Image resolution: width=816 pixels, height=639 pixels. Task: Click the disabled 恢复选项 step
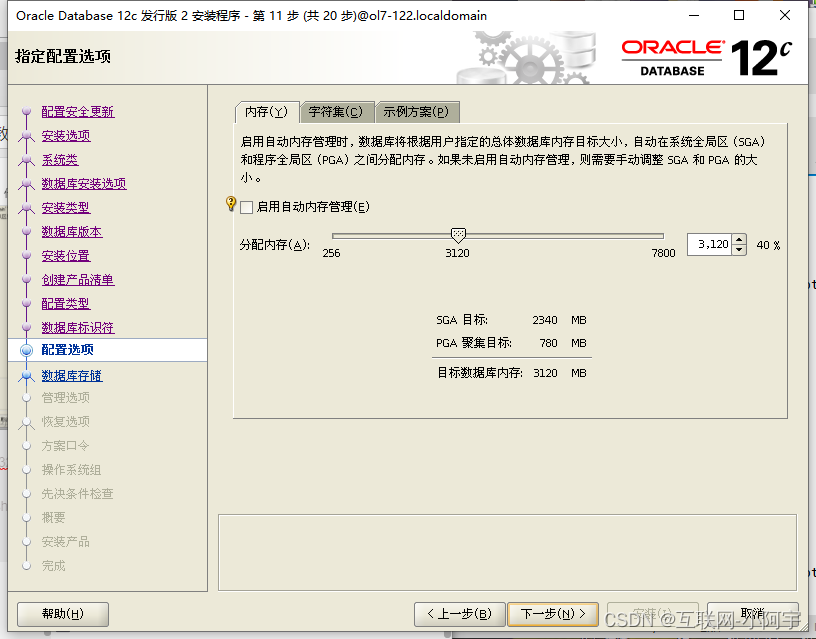[x=66, y=421]
